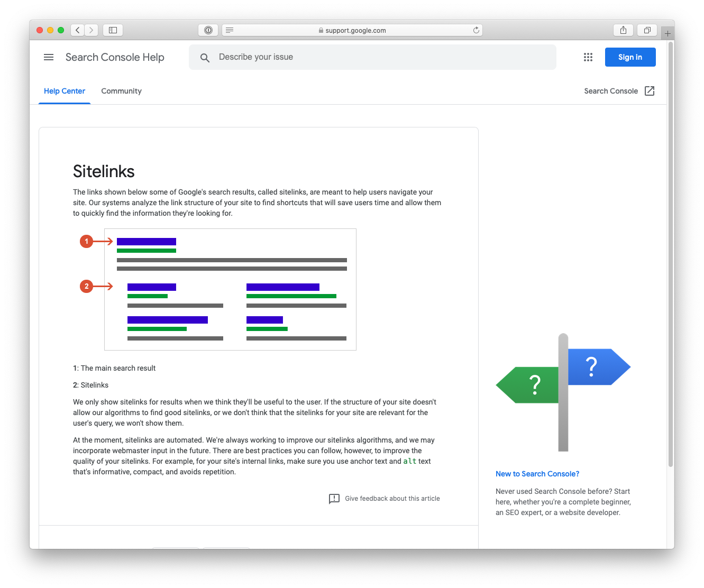The image size is (704, 588).
Task: Zoom the window with green button
Action: 61,30
